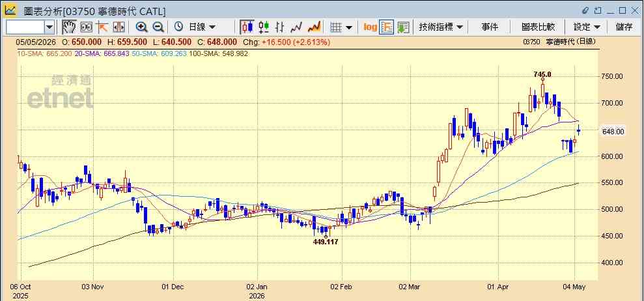Image resolution: width=644 pixels, height=301 pixels.
Task: Click the stock code input field
Action: (25, 27)
